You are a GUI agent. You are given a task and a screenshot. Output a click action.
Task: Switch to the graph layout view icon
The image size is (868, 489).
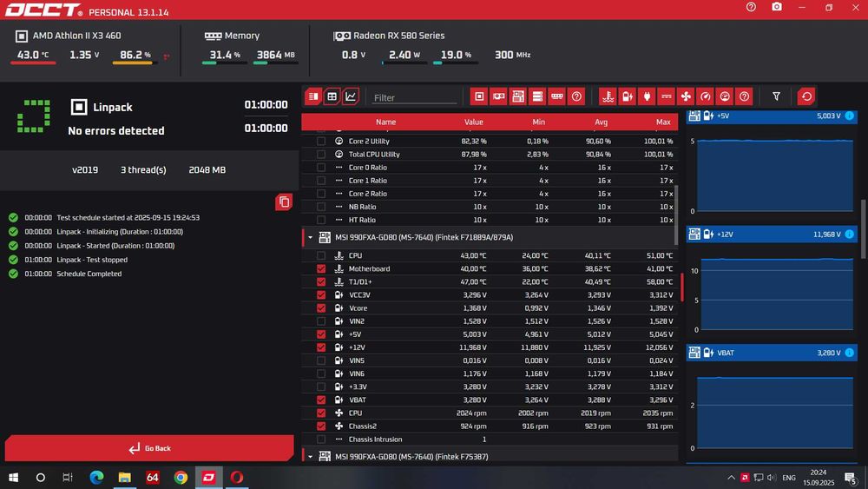click(x=351, y=96)
